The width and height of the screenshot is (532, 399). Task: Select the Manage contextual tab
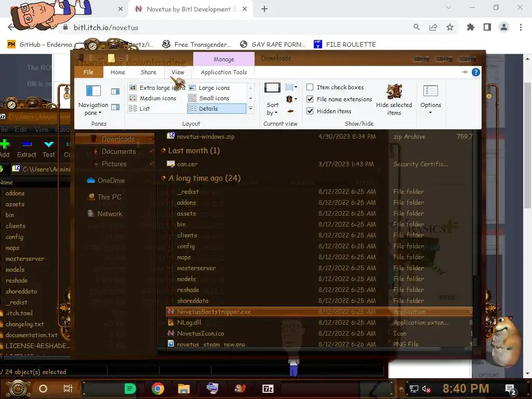click(223, 59)
